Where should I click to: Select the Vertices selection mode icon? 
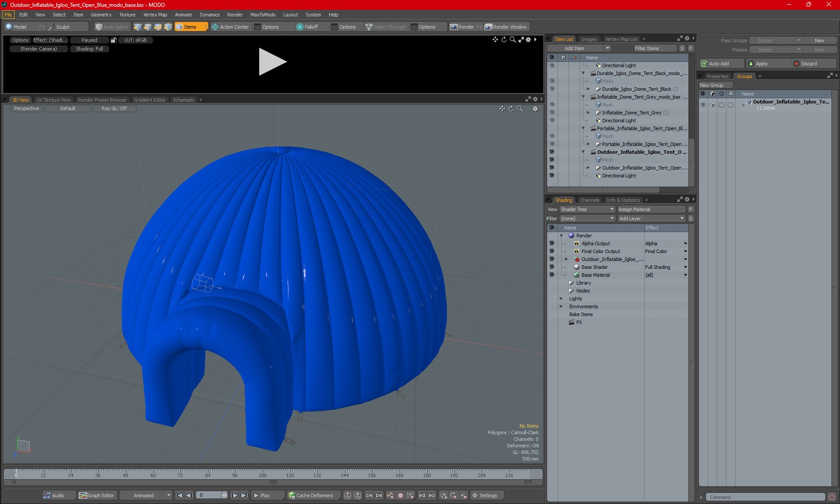pyautogui.click(x=138, y=27)
